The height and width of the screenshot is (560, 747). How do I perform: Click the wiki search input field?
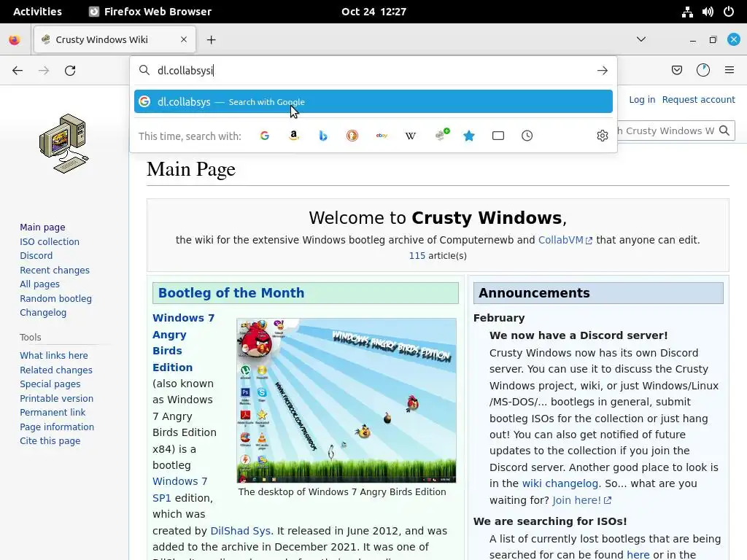[x=665, y=131]
